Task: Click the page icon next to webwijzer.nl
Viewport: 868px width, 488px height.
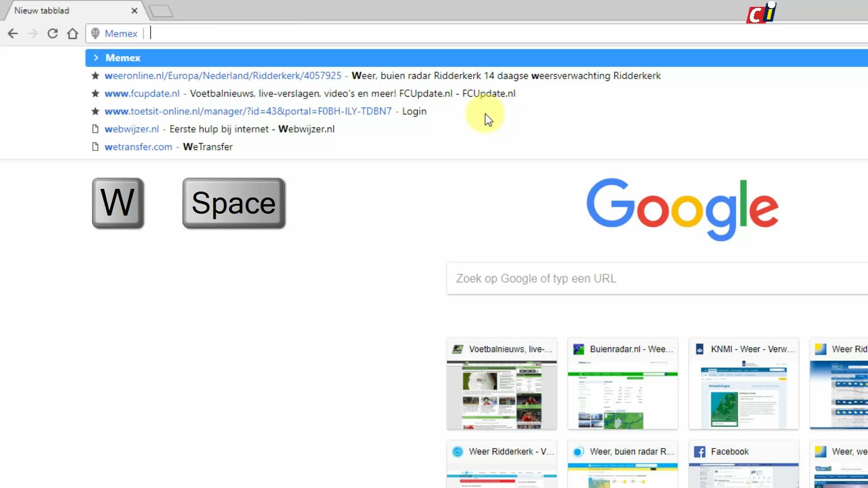Action: click(x=95, y=129)
